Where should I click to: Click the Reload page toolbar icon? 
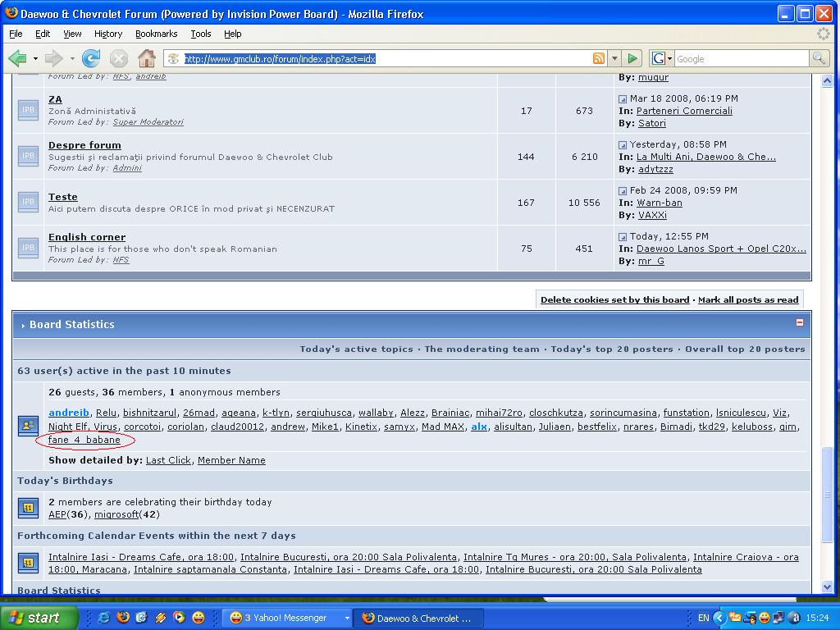(91, 58)
